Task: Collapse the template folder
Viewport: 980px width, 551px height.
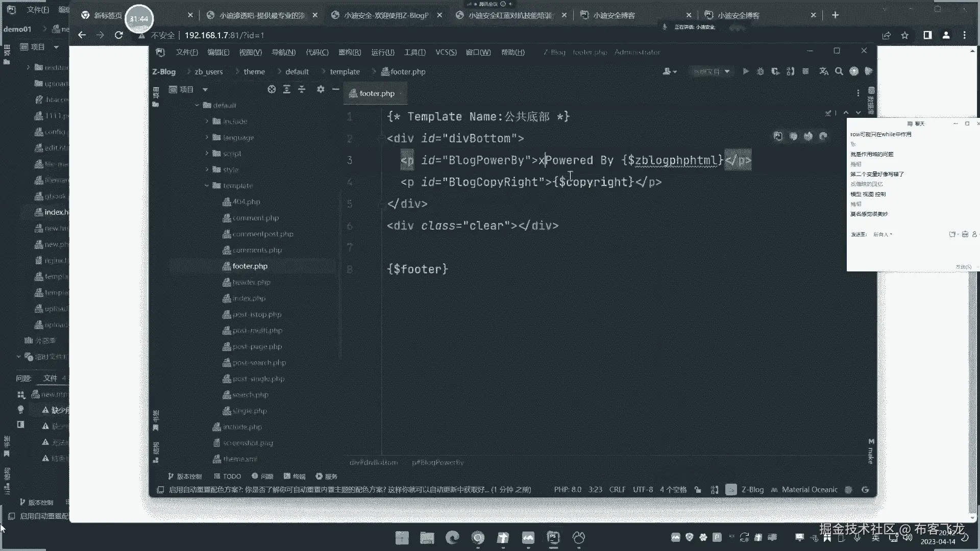Action: tap(207, 186)
